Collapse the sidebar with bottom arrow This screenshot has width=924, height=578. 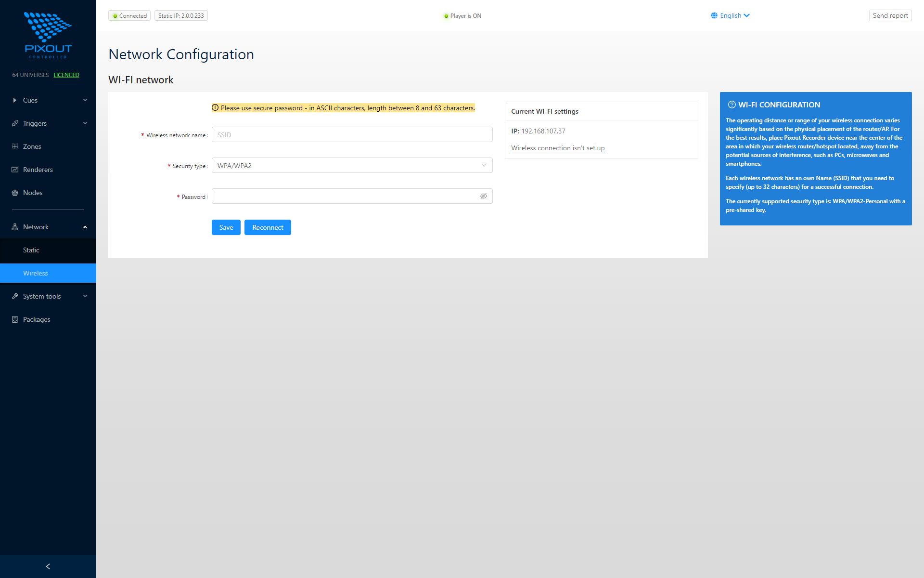48,566
